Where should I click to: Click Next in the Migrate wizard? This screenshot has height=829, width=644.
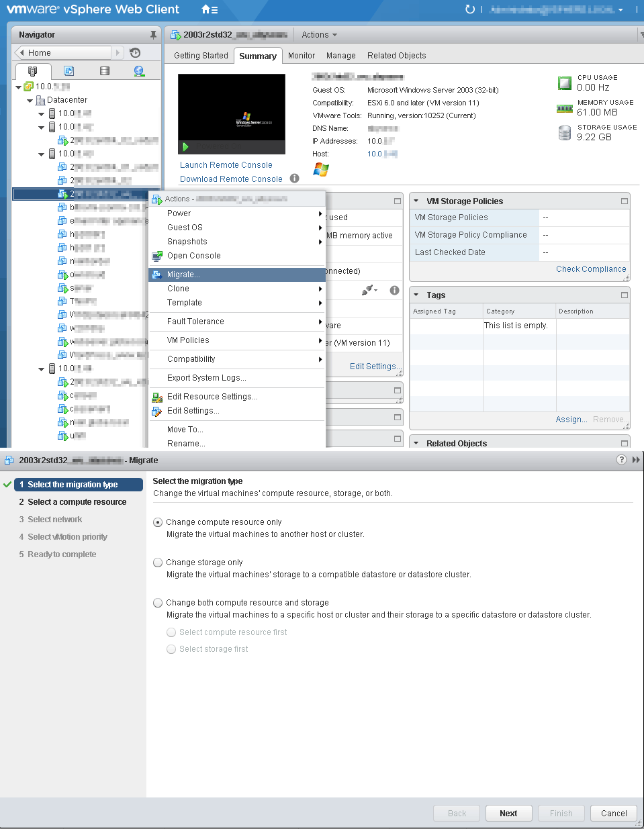[x=508, y=813]
